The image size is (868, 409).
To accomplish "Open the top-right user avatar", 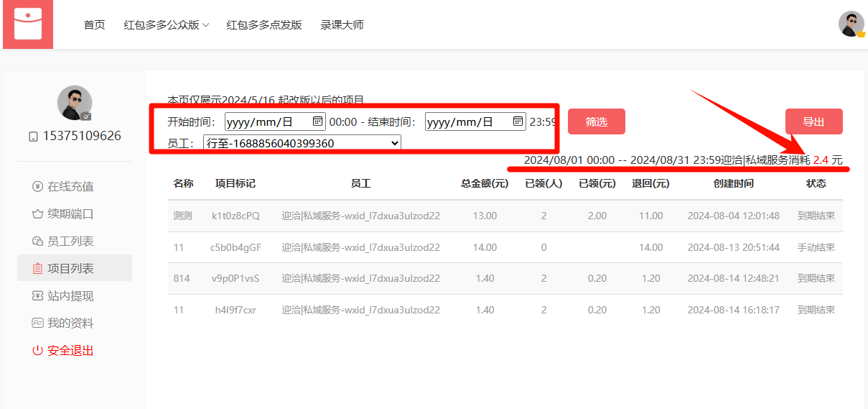I will tap(851, 24).
